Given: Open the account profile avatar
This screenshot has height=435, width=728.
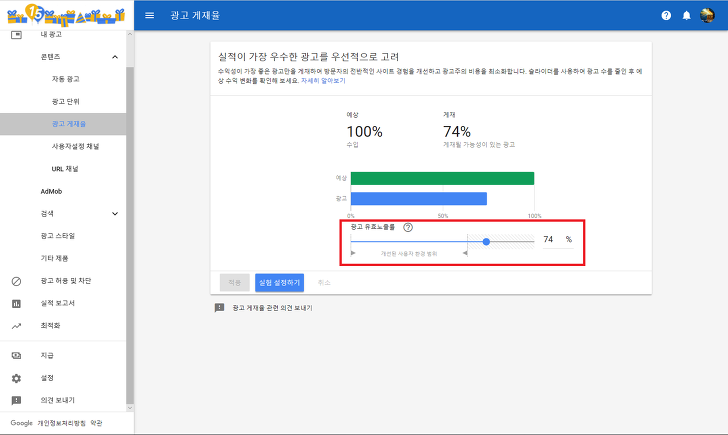Looking at the screenshot, I should (x=707, y=15).
